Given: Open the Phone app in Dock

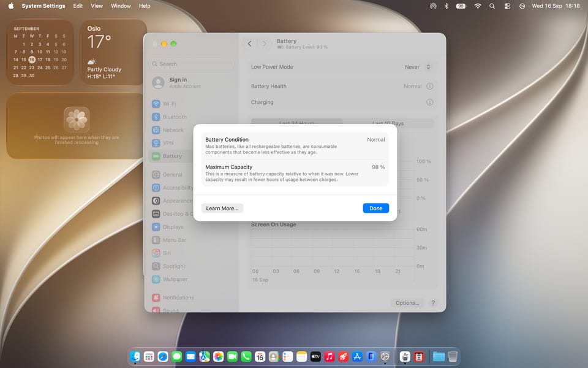Looking at the screenshot, I should (246, 356).
